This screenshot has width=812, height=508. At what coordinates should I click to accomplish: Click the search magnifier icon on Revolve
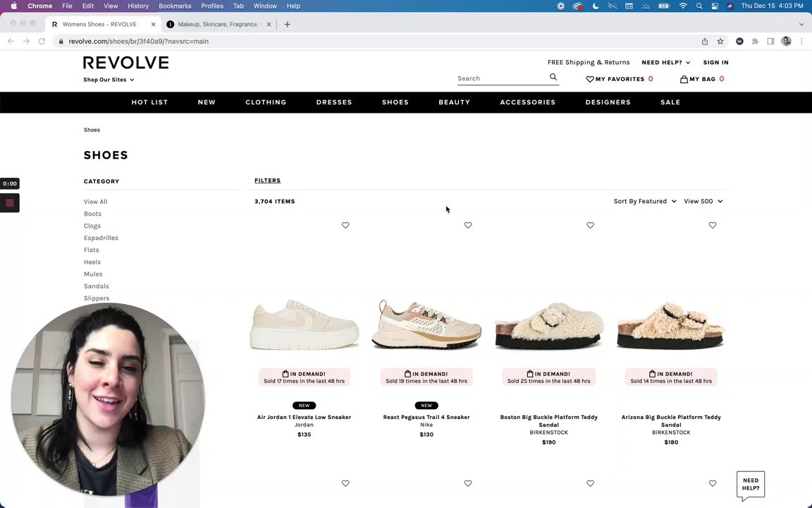coord(553,77)
